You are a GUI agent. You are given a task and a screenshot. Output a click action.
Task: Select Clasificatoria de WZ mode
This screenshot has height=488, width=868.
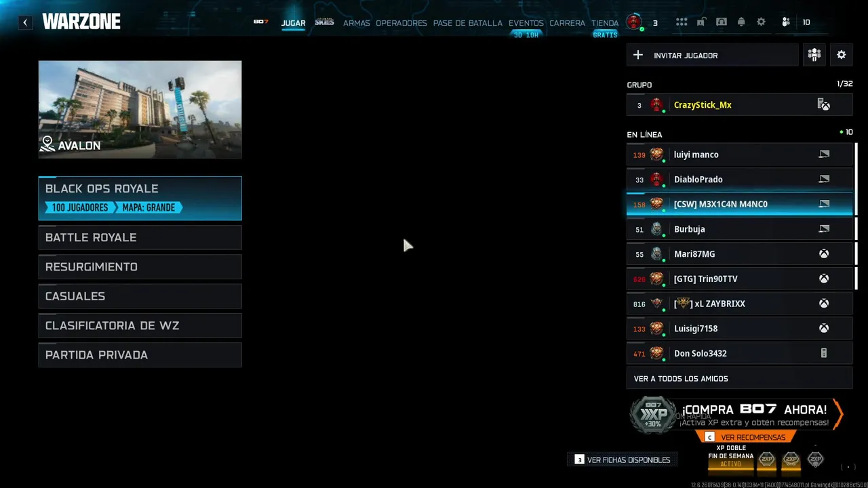[140, 326]
